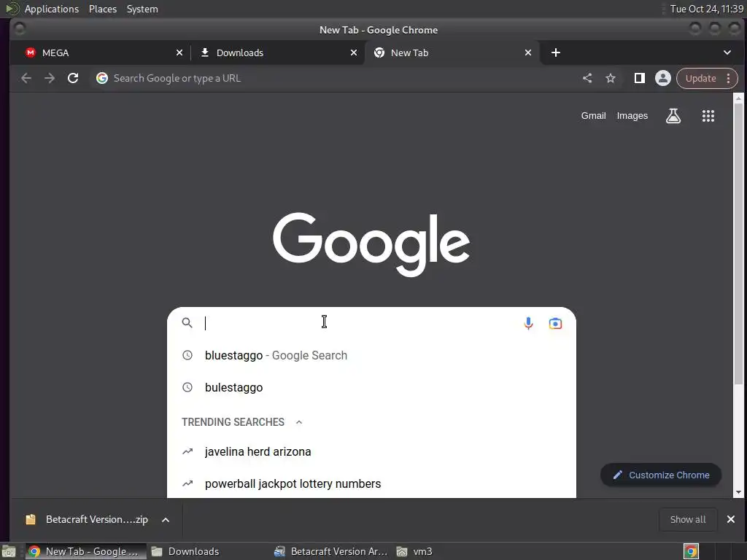747x560 pixels.
Task: Go forward with the browser forward arrow
Action: pyautogui.click(x=50, y=78)
